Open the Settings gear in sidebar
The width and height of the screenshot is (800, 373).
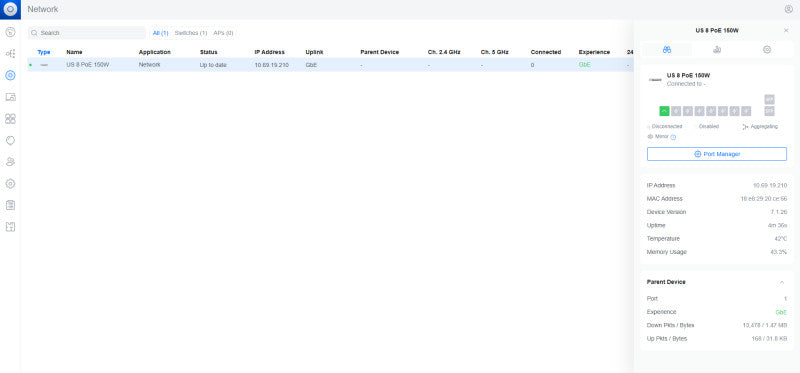[x=10, y=183]
